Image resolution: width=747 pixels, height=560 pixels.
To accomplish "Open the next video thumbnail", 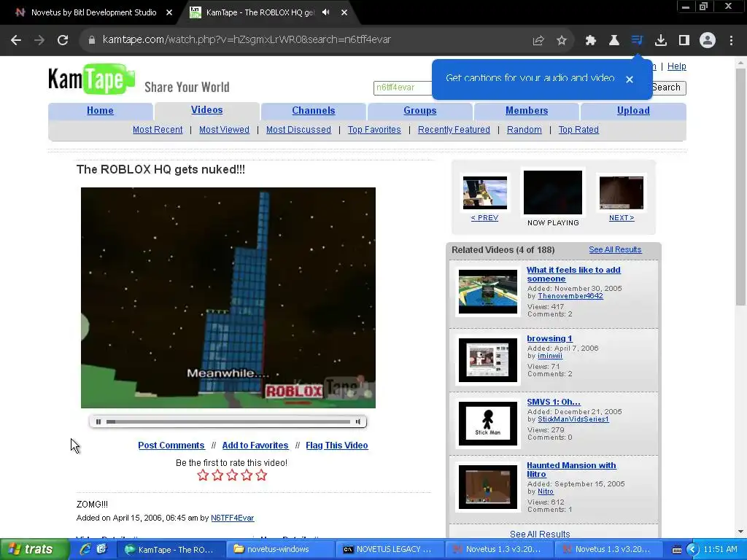I will (x=622, y=192).
